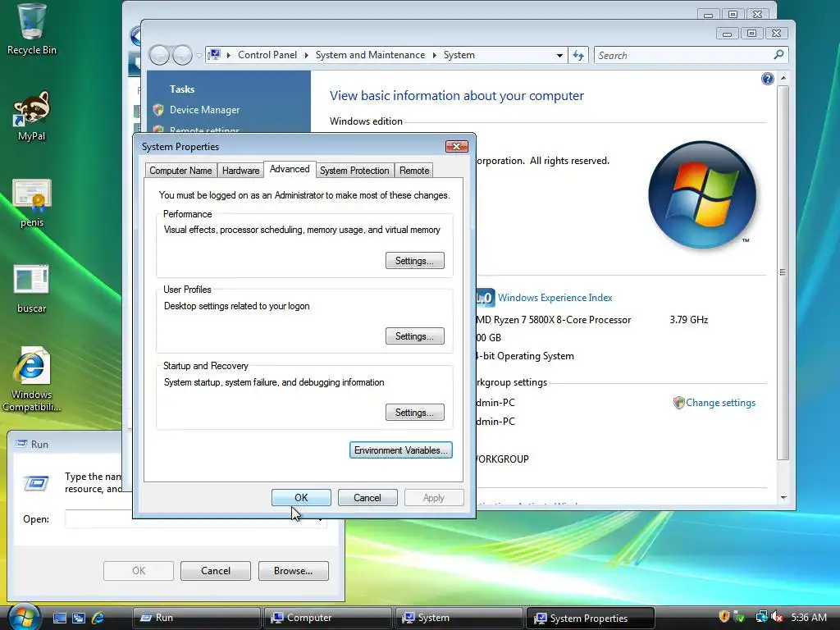Click the Device Manager shield icon
The image size is (840, 630).
click(x=158, y=110)
